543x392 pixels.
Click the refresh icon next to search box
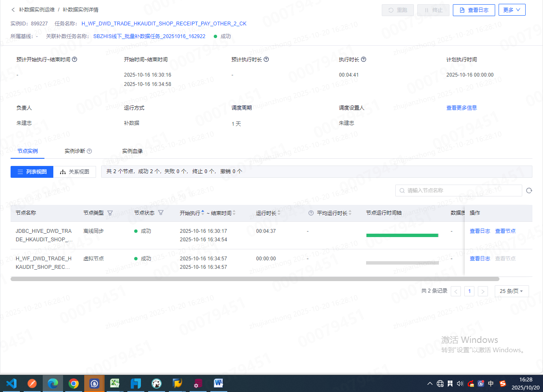tap(529, 190)
